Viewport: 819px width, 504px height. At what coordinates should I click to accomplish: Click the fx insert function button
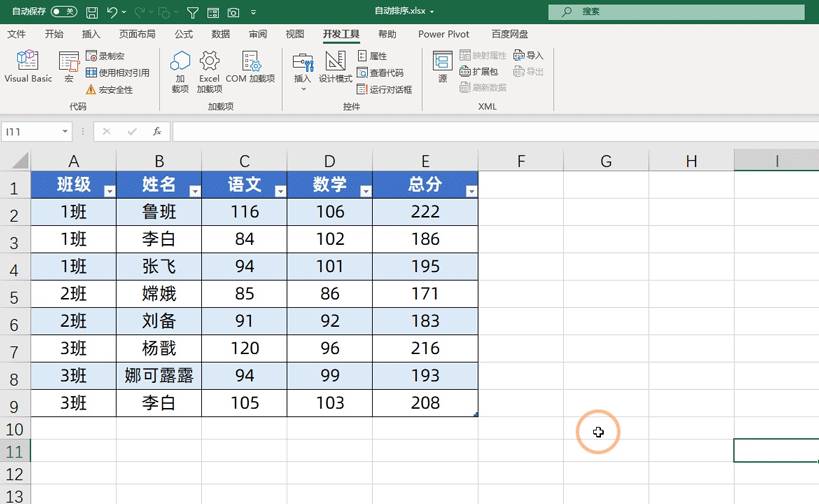click(157, 132)
